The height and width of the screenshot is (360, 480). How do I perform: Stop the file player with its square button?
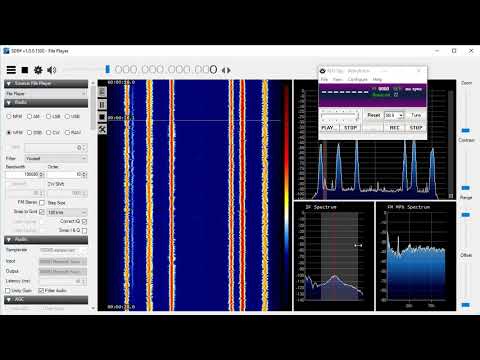pyautogui.click(x=102, y=117)
